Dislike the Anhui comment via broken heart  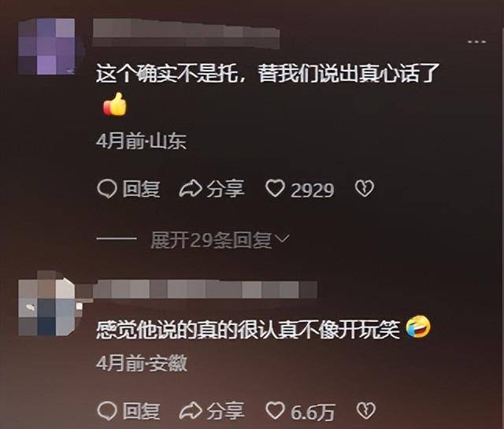pos(366,411)
